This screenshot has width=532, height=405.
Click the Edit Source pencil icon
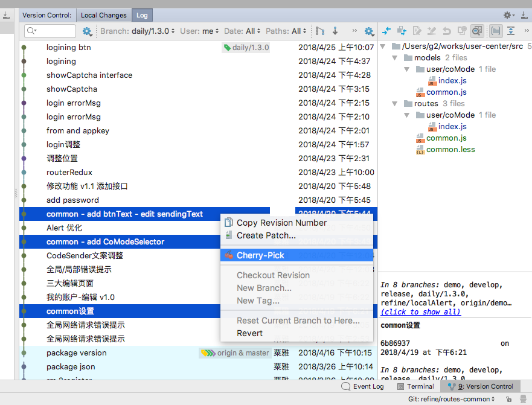[x=417, y=31]
